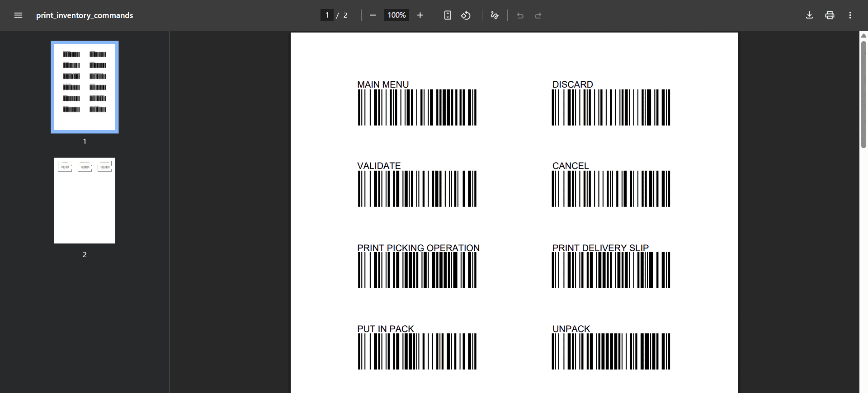
Task: Select page 2 thumbnail
Action: 85,201
